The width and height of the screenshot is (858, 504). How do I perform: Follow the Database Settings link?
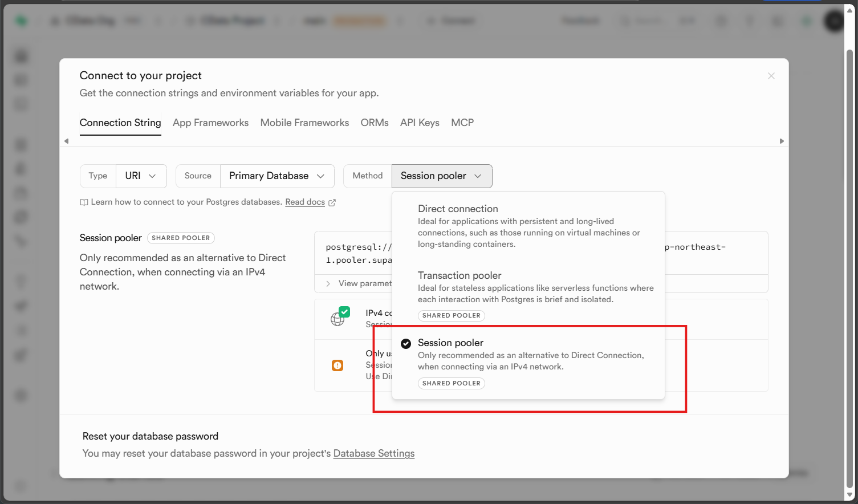coord(373,453)
